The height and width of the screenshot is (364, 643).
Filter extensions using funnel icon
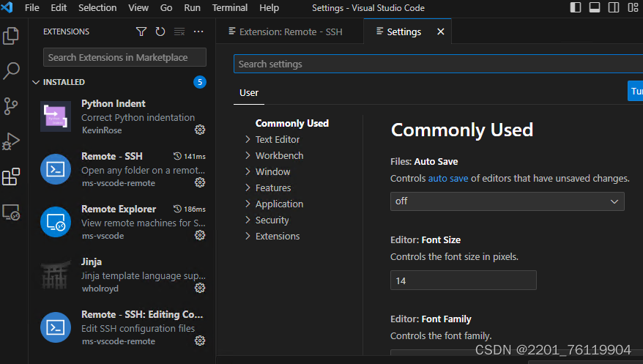(141, 31)
